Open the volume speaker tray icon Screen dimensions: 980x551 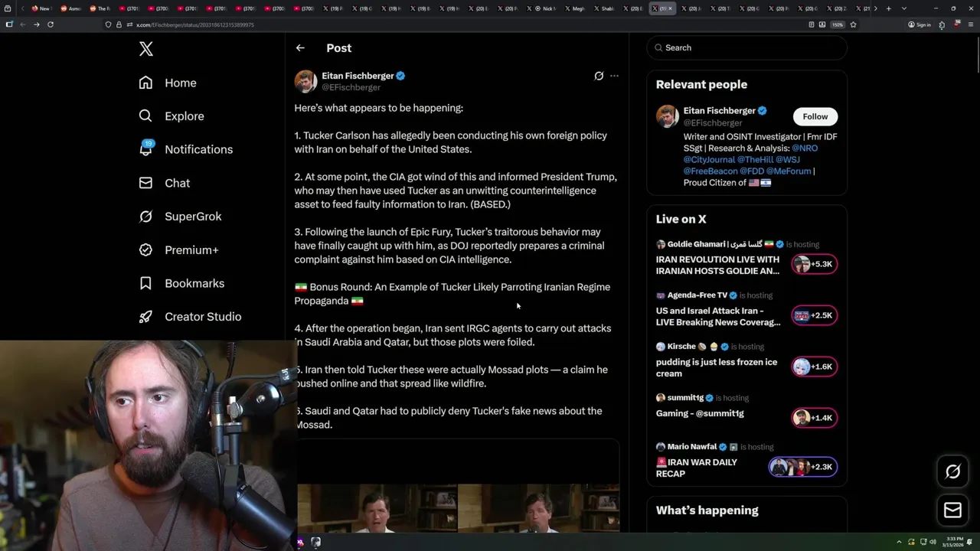click(933, 542)
